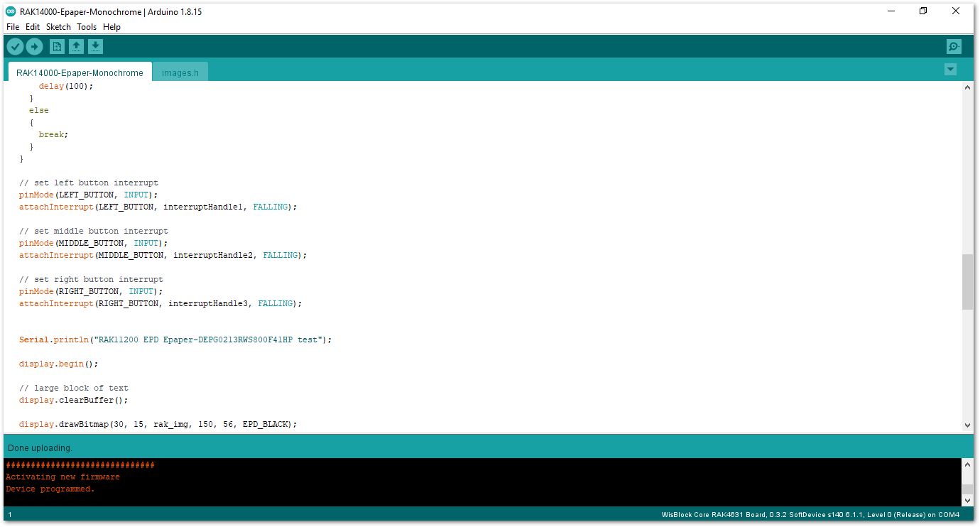This screenshot has height=527, width=980.
Task: Close the Arduino IDE window
Action: tap(956, 11)
